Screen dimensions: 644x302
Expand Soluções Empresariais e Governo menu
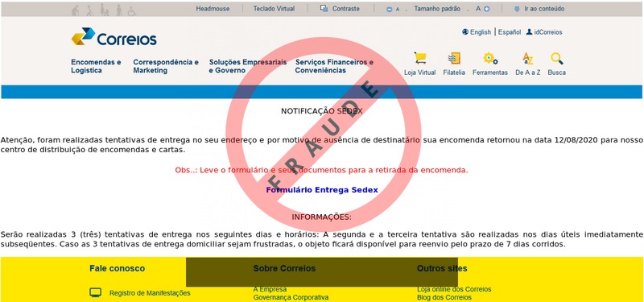tap(248, 66)
